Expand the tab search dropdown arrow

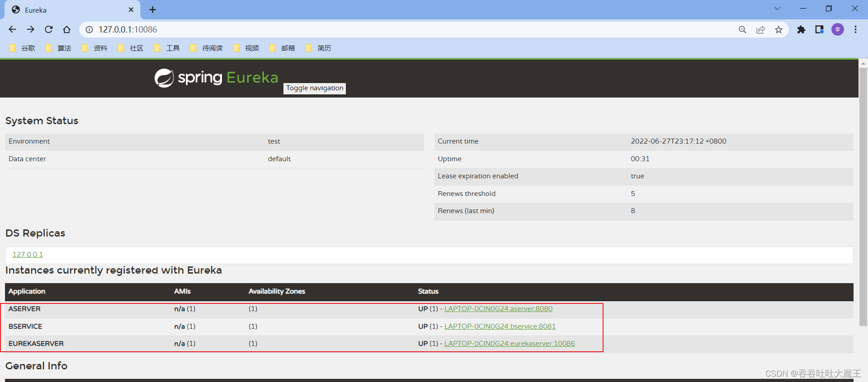[777, 9]
